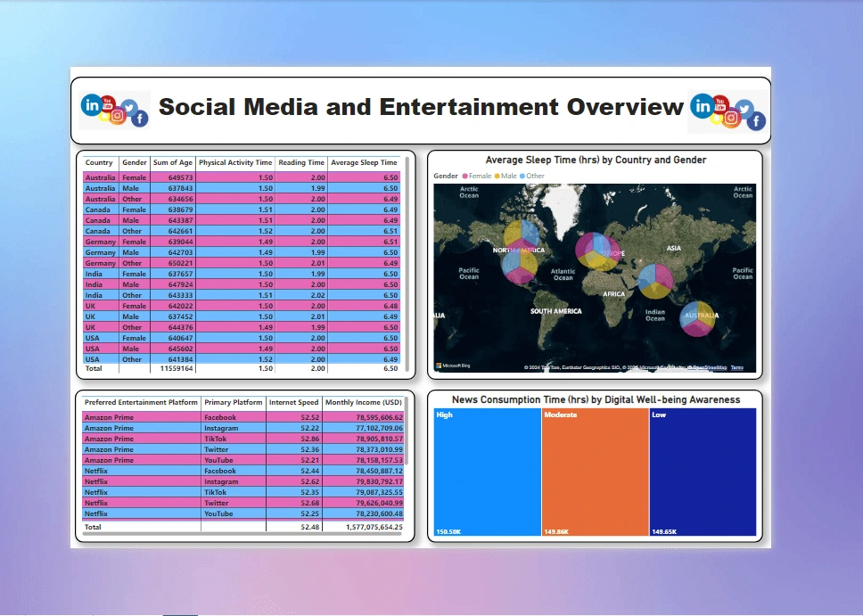The height and width of the screenshot is (616, 863).
Task: Select the income cell 78,905,810.57
Action: tap(363, 439)
